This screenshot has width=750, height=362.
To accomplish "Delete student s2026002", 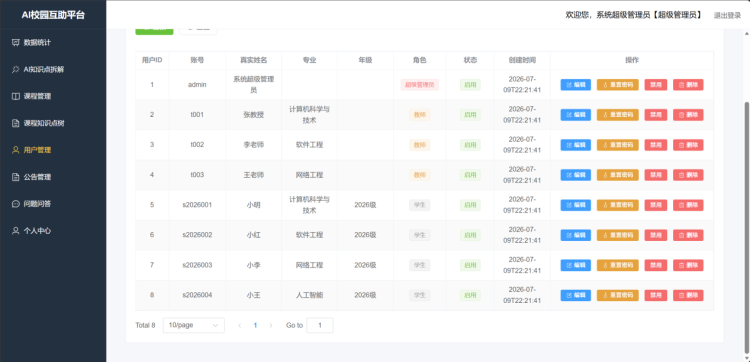I will (x=688, y=235).
